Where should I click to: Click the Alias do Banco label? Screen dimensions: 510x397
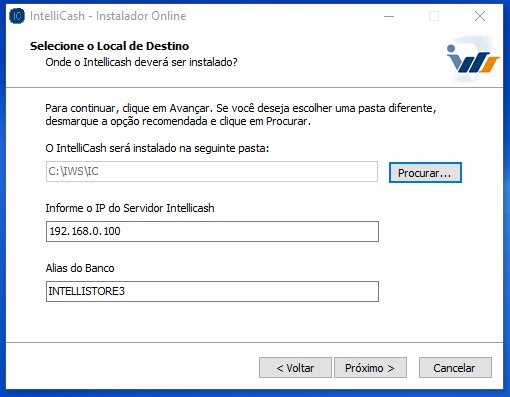point(80,268)
